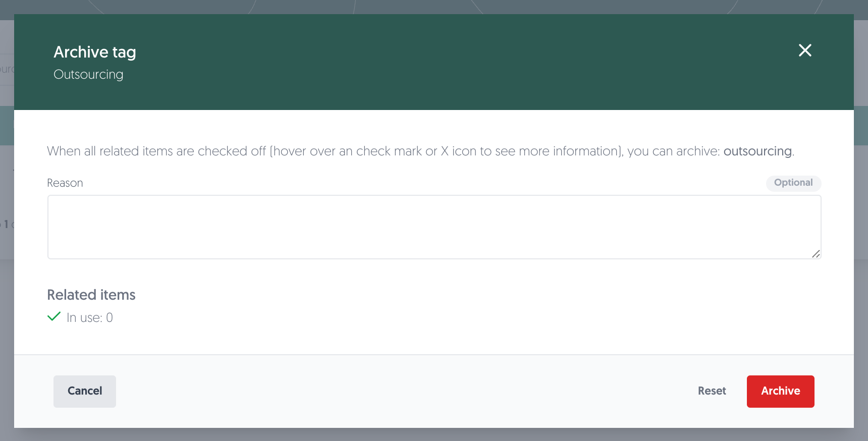868x441 pixels.
Task: Click the dimmed page left of dialog
Action: pyautogui.click(x=7, y=303)
